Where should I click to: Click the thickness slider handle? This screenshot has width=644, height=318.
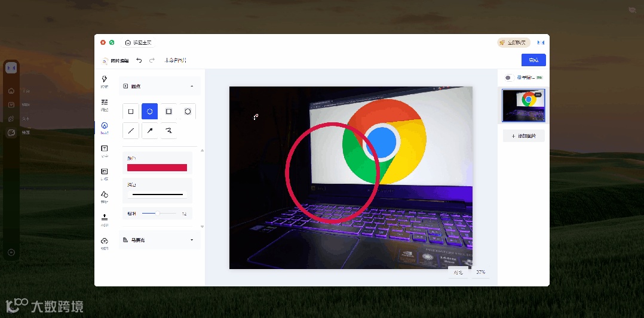click(x=157, y=214)
